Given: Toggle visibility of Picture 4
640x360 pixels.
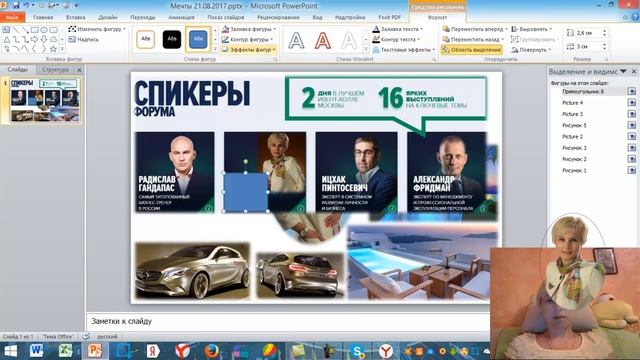Looking at the screenshot, I should click(x=631, y=103).
